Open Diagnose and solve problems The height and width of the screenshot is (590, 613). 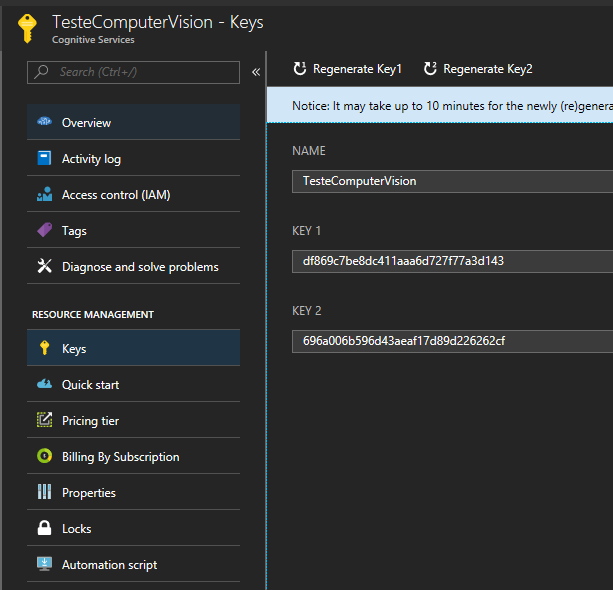(x=133, y=266)
